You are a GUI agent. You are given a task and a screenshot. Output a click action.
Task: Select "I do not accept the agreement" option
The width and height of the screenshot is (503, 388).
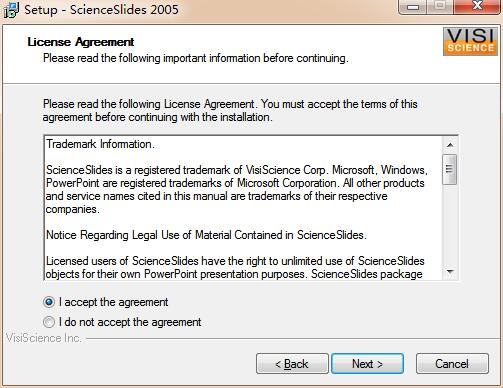coord(49,322)
